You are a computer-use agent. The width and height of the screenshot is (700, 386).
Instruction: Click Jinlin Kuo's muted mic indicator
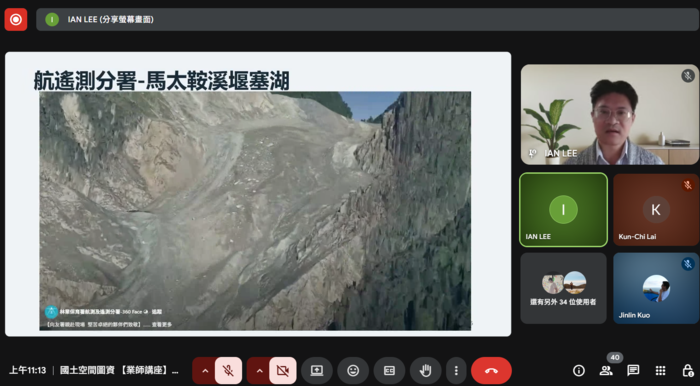[x=688, y=264]
